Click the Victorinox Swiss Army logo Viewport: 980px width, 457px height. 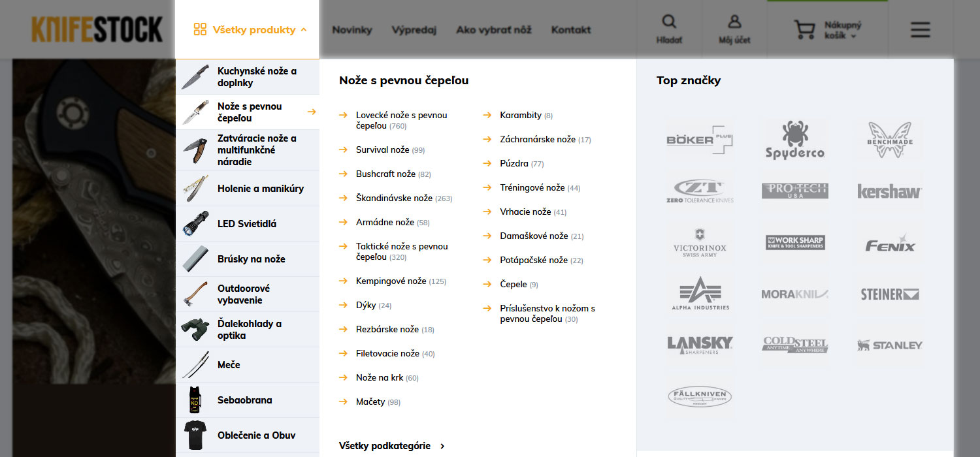[x=700, y=243]
